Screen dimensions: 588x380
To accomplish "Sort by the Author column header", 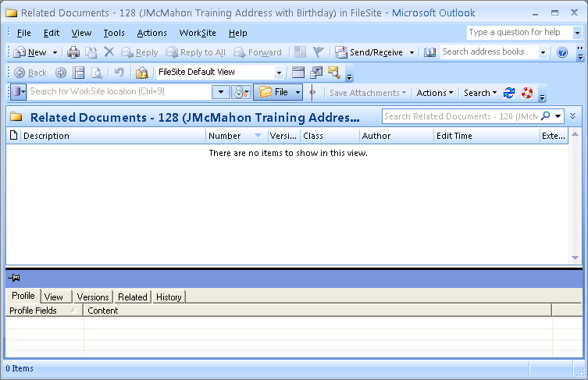I will 397,136.
